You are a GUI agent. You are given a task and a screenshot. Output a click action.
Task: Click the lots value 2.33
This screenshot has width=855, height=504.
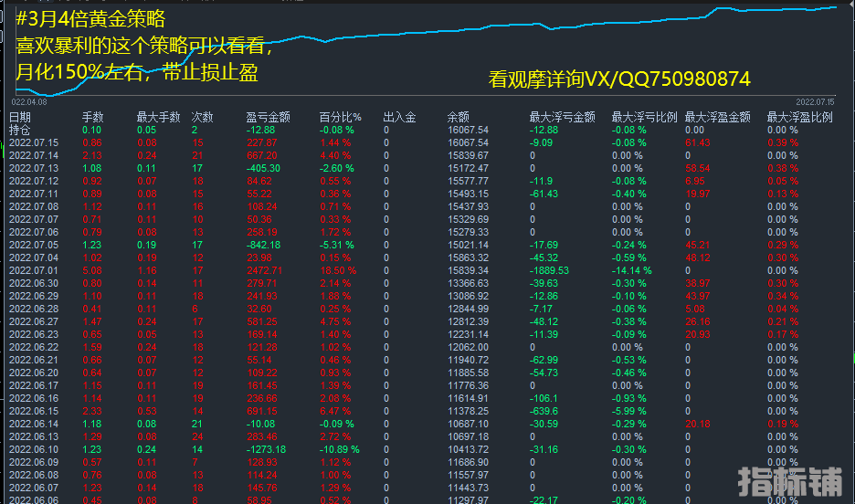pos(92,412)
